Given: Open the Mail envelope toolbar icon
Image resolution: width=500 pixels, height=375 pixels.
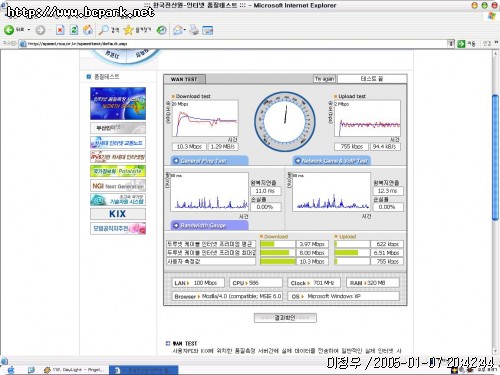Looking at the screenshot, I should (178, 30).
